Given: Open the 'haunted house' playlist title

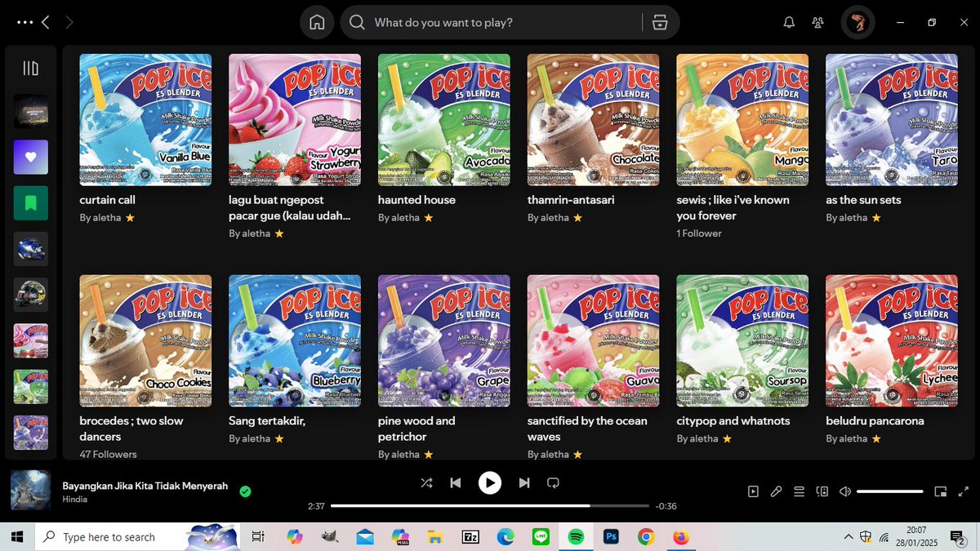Looking at the screenshot, I should click(416, 200).
